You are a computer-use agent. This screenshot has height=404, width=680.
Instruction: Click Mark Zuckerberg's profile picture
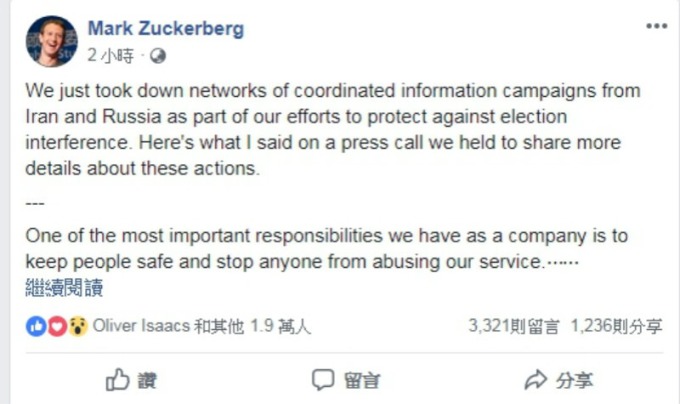click(52, 41)
